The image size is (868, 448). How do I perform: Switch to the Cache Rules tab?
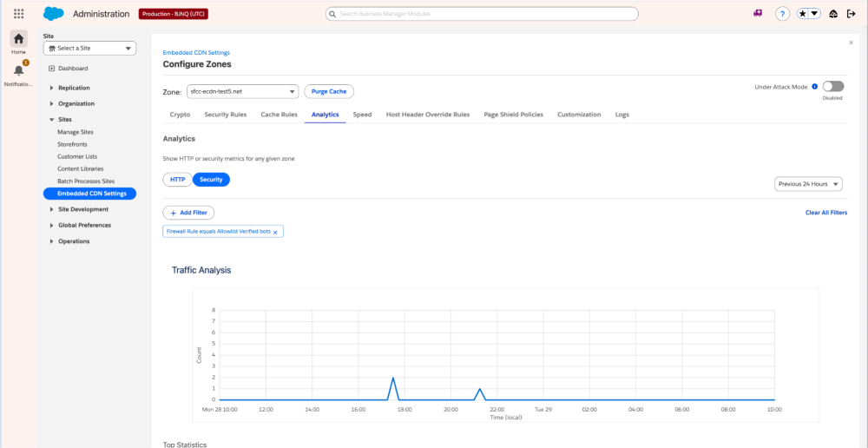[x=279, y=115]
